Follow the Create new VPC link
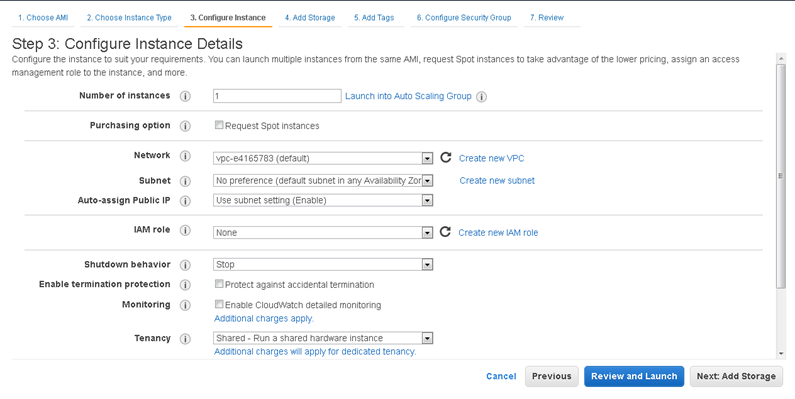 coord(491,158)
